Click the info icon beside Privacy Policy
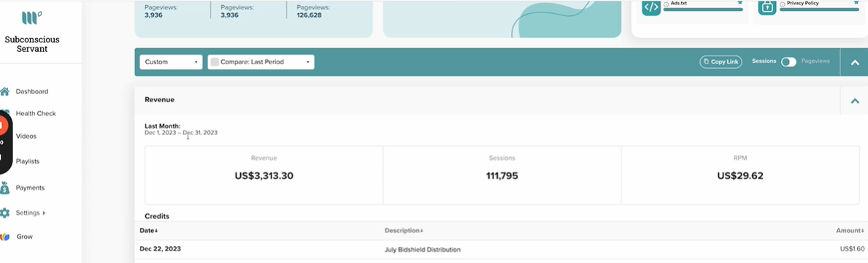 click(x=782, y=4)
